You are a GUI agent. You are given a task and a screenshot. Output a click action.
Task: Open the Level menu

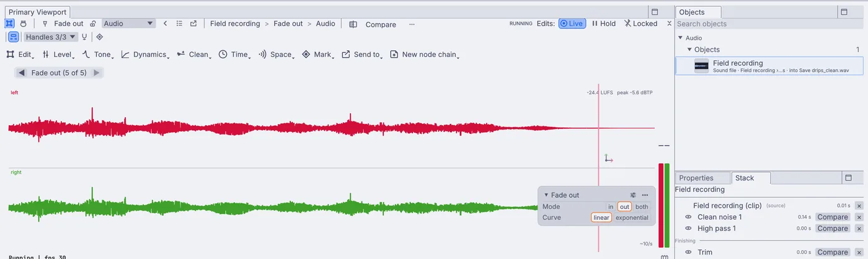coord(59,55)
